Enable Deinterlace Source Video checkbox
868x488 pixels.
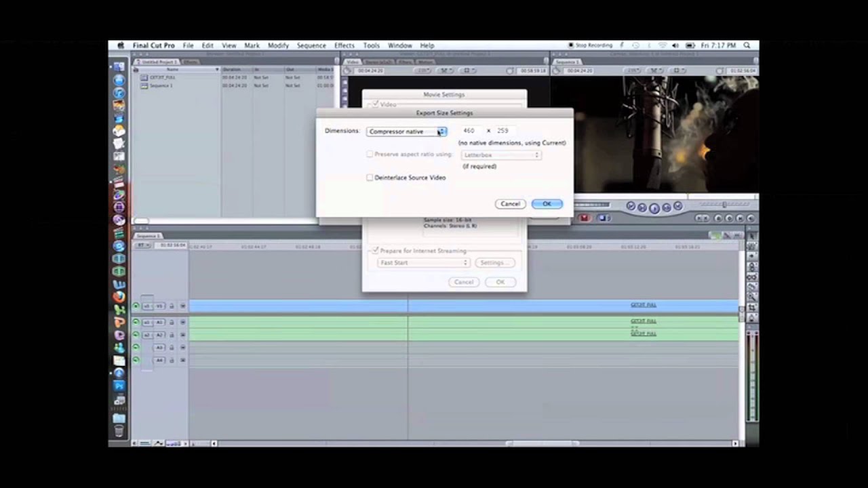coord(370,178)
